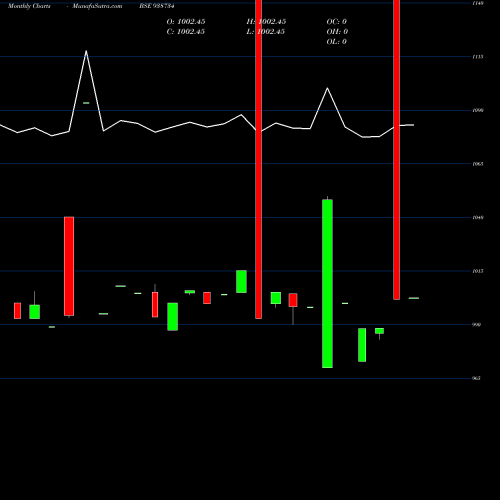The width and height of the screenshot is (500, 500).
Task: Click the 'OH: 0' readout
Action: point(337,32)
